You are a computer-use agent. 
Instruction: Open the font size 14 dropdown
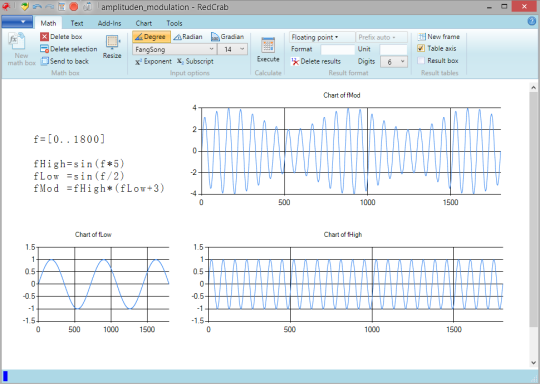pos(233,49)
